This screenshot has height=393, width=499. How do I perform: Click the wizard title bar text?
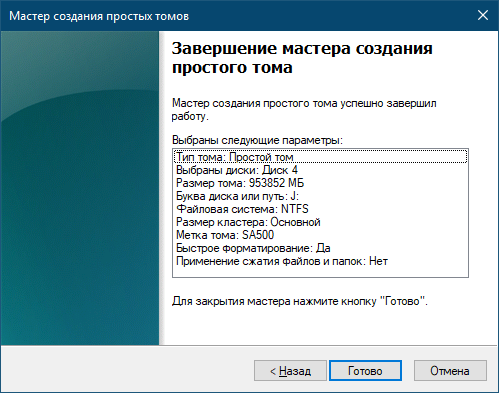click(99, 16)
